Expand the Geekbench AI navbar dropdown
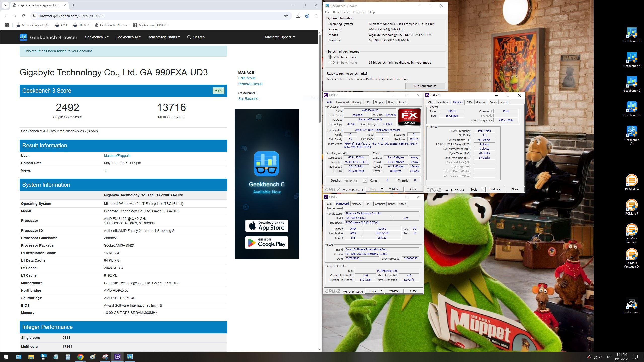Image resolution: width=644 pixels, height=362 pixels. (x=128, y=37)
